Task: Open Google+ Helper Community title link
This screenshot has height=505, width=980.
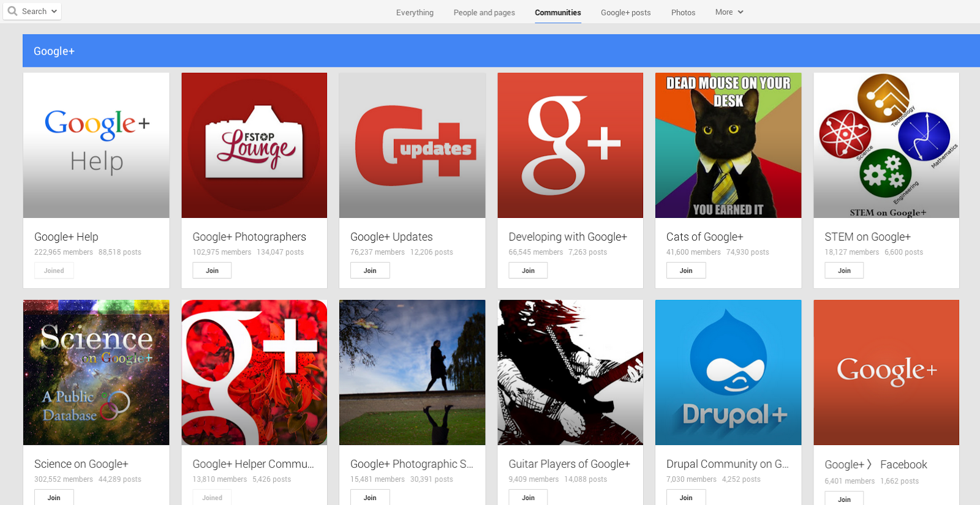Action: point(253,464)
